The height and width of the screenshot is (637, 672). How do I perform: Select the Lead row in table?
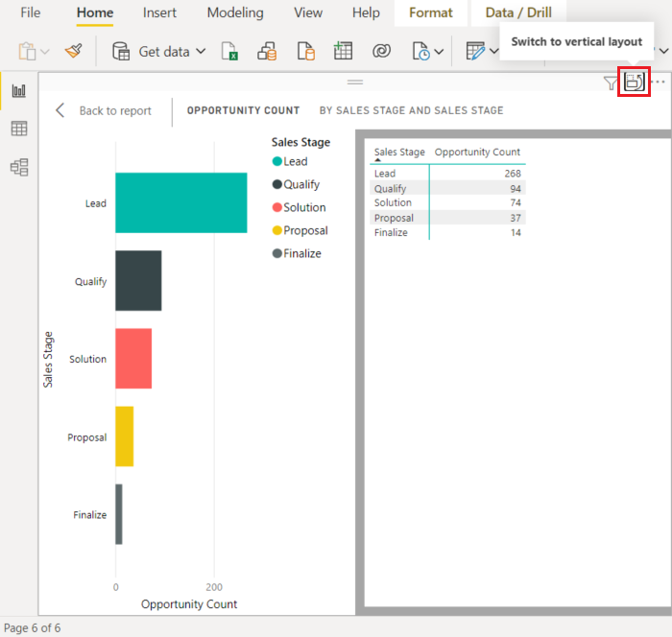click(x=447, y=173)
